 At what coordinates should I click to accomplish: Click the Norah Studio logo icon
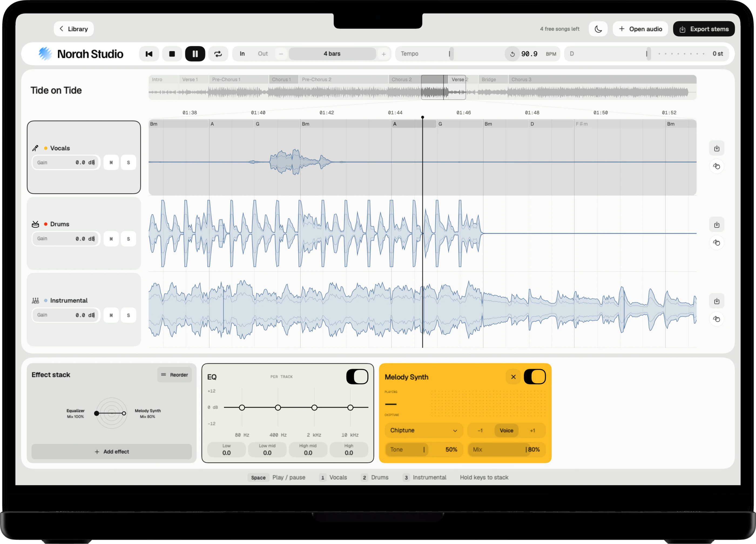(45, 54)
